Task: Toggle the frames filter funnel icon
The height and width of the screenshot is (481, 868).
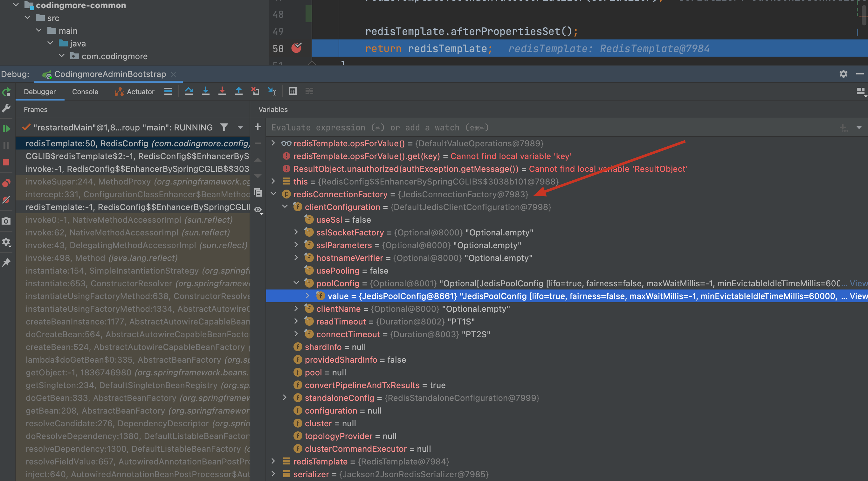Action: 224,128
